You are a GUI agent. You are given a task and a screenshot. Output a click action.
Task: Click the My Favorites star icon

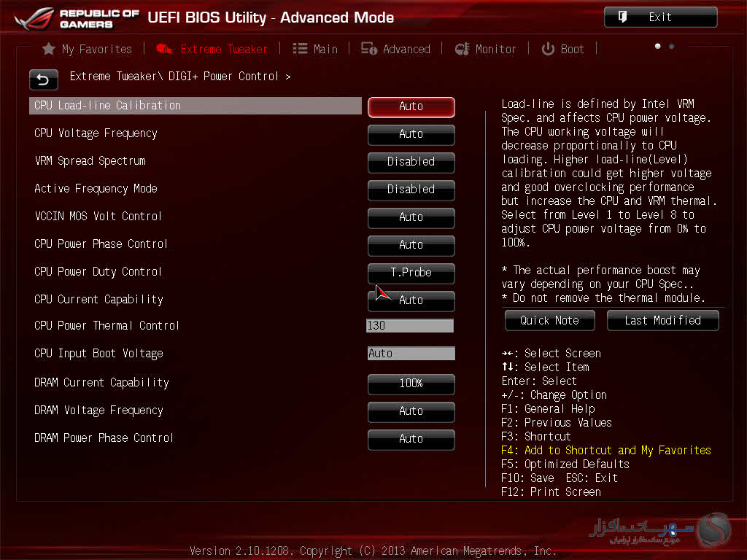point(49,49)
